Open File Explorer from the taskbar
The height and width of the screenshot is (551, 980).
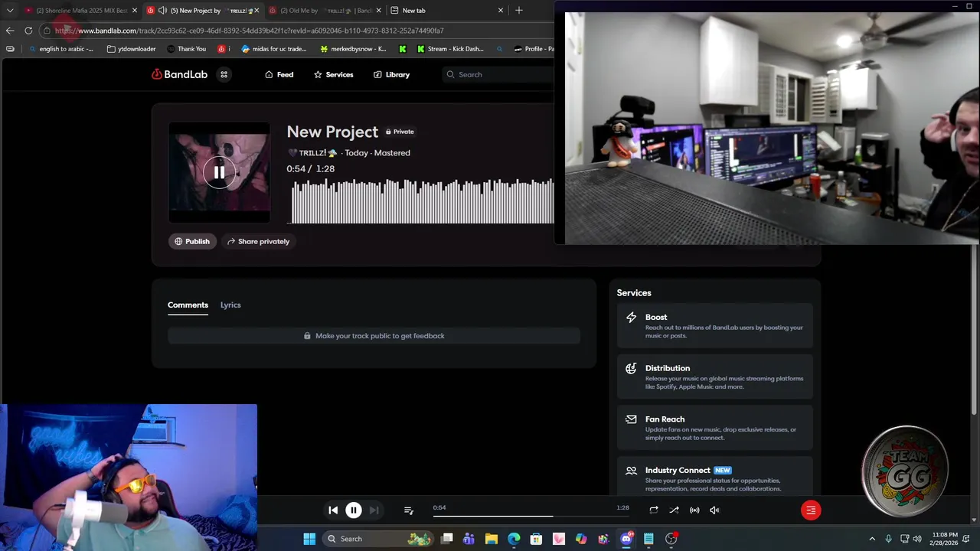492,539
